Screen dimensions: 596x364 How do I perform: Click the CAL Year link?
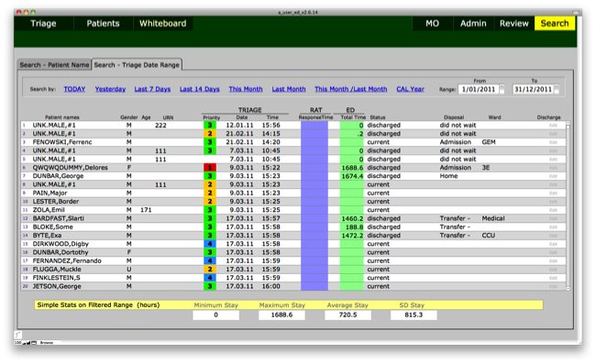coord(410,89)
